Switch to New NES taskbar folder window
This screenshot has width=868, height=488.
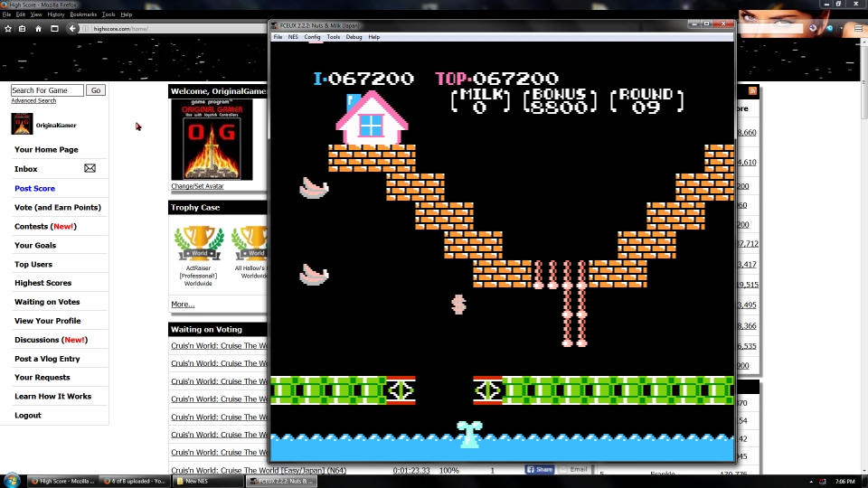pyautogui.click(x=210, y=481)
